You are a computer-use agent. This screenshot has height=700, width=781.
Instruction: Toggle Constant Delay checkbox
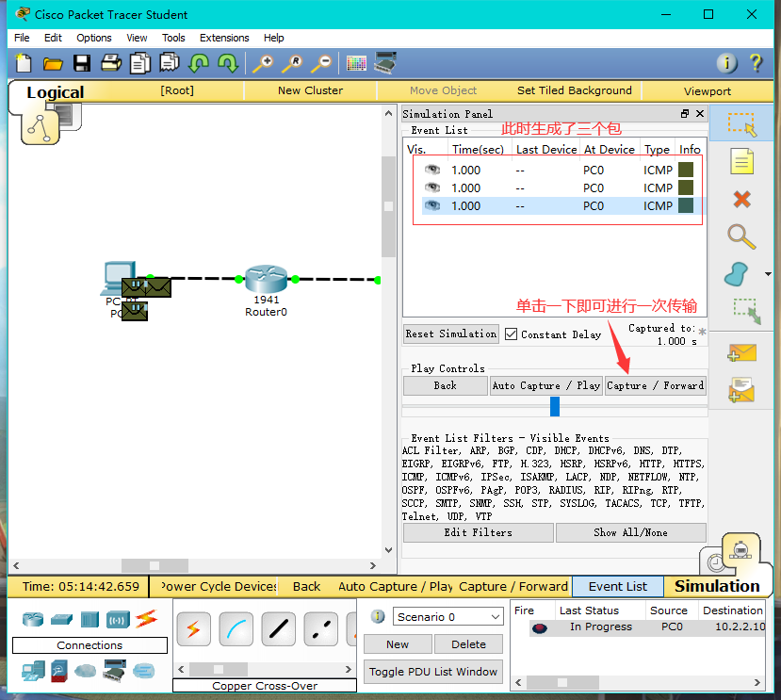tap(511, 334)
